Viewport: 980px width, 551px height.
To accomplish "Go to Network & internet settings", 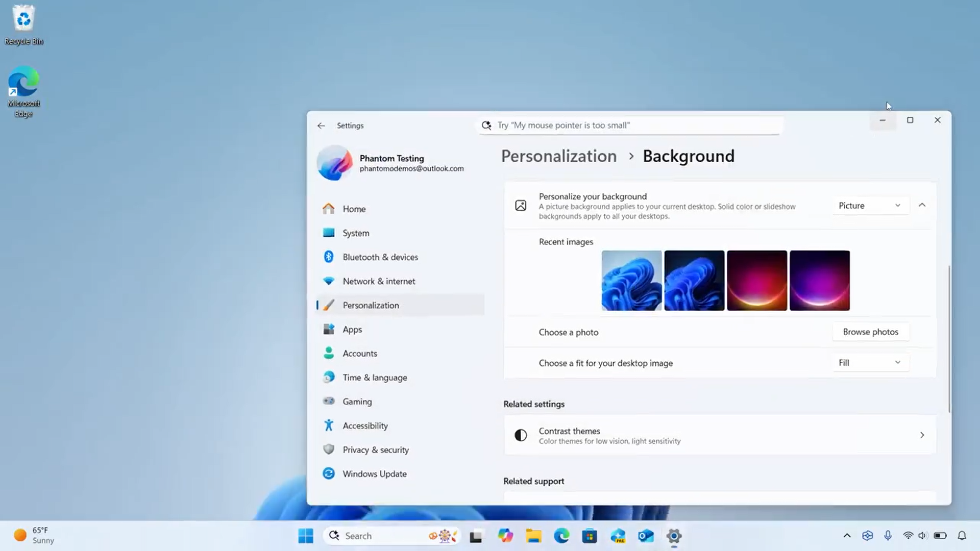I will 378,281.
